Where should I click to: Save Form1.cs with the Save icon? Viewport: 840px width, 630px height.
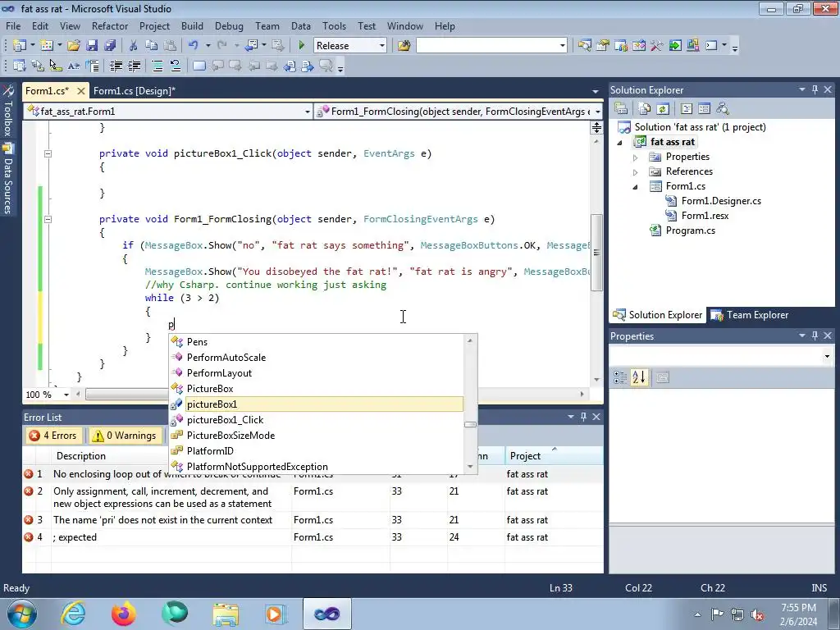click(x=92, y=46)
